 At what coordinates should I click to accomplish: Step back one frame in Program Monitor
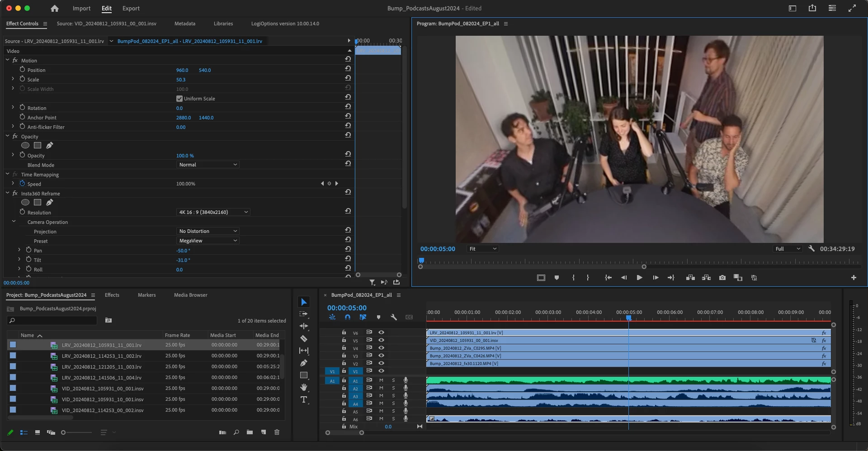coord(624,278)
